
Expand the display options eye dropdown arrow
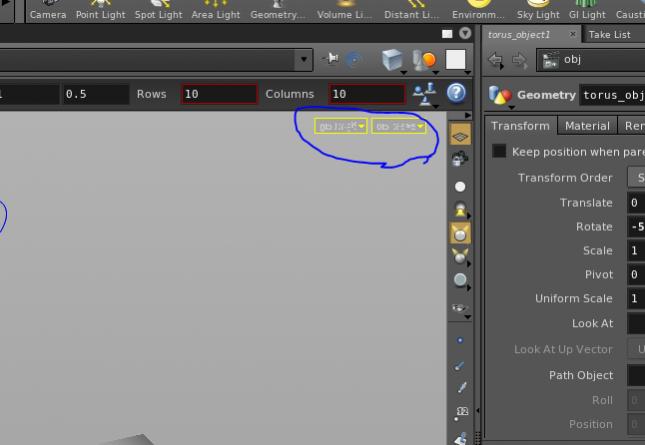tap(468, 317)
